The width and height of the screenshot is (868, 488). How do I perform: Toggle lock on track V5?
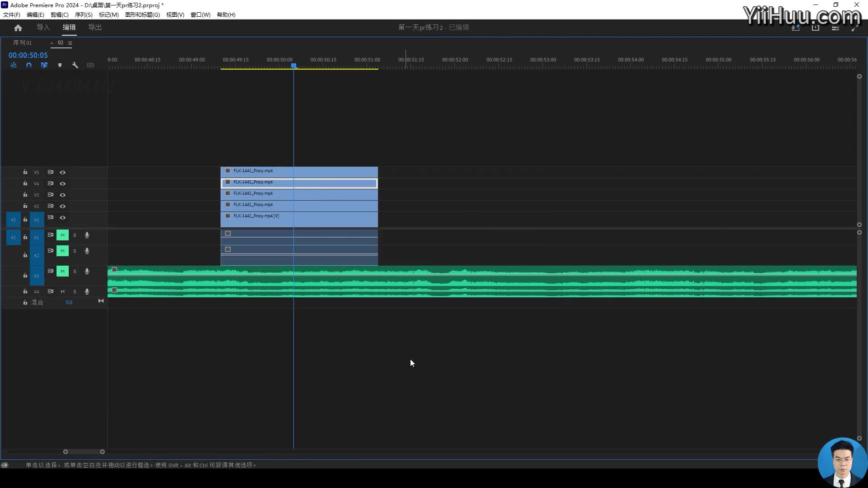click(x=25, y=172)
